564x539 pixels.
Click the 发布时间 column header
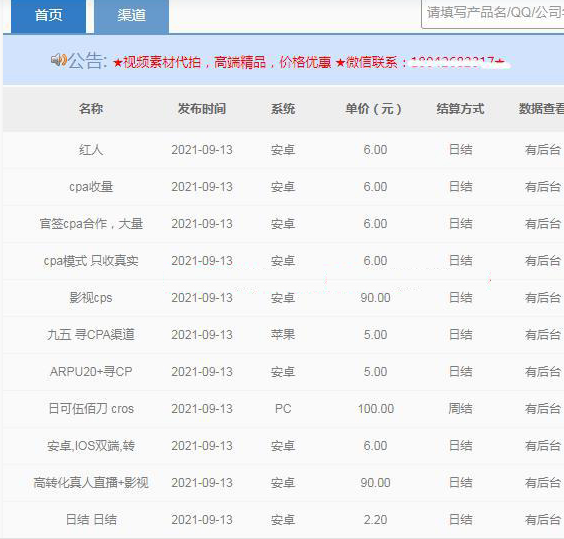pos(202,109)
